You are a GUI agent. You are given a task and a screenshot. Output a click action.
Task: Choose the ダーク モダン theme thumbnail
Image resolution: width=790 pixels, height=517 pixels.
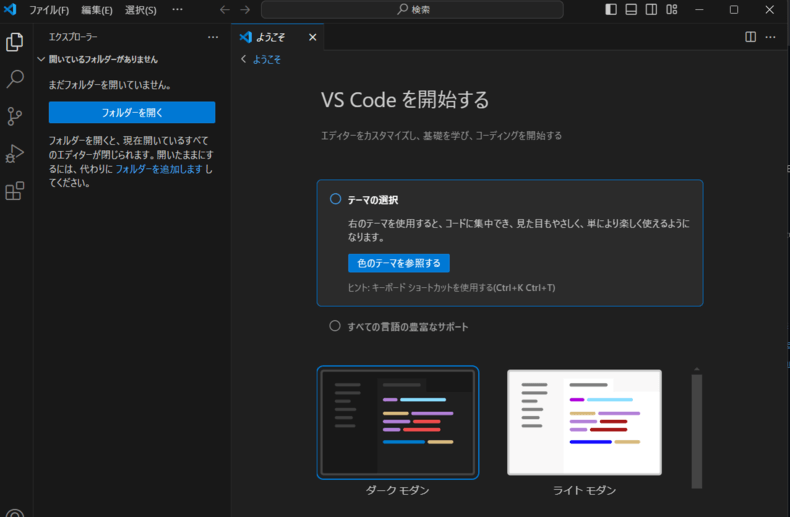click(398, 422)
